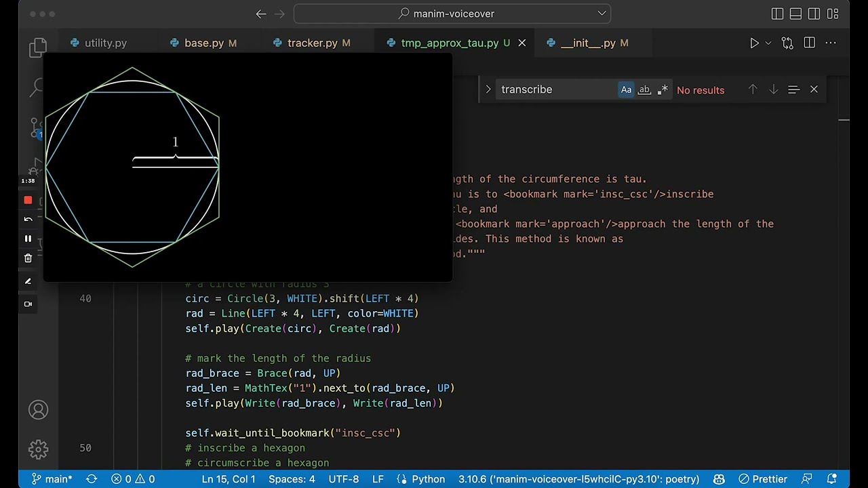Image resolution: width=868 pixels, height=488 pixels.
Task: Open the manim-voiceover command center search
Action: [x=452, y=14]
